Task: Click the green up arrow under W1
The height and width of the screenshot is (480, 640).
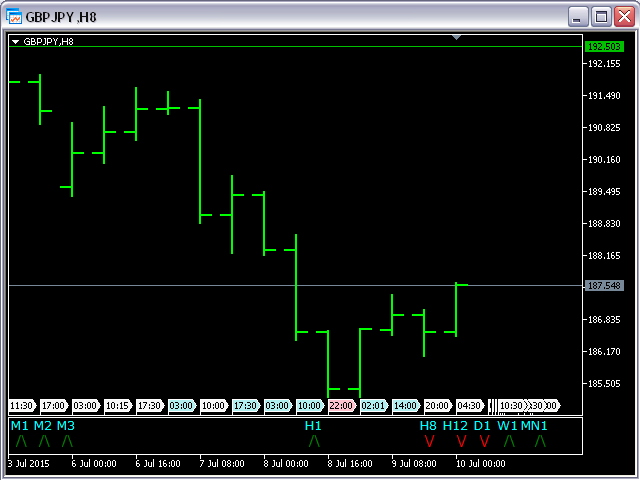Action: (x=509, y=441)
